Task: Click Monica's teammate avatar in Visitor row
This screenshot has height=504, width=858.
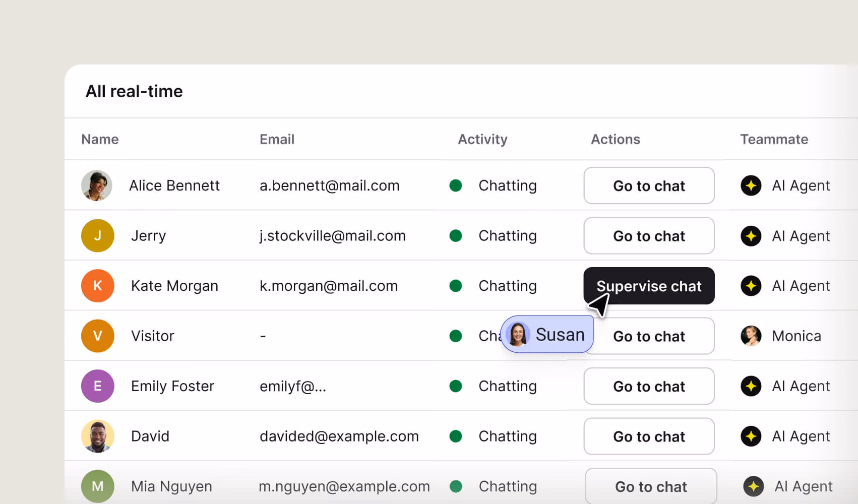Action: click(x=751, y=336)
